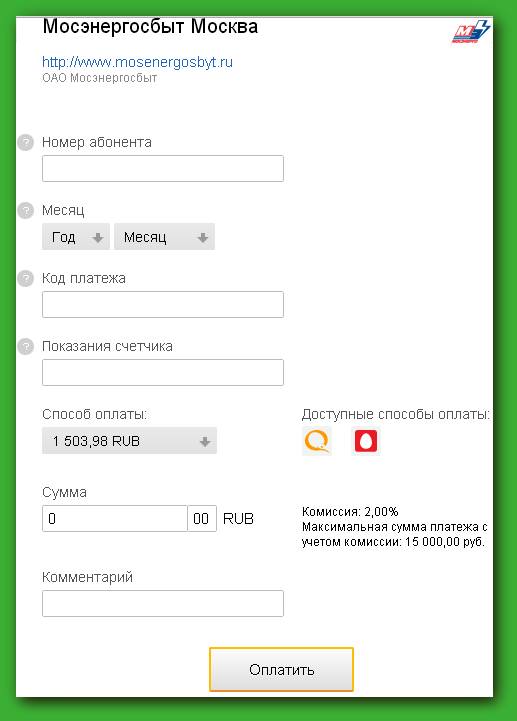Open the mosenergosbyt.ru website link
Viewport: 517px width, 721px height.
click(x=138, y=62)
